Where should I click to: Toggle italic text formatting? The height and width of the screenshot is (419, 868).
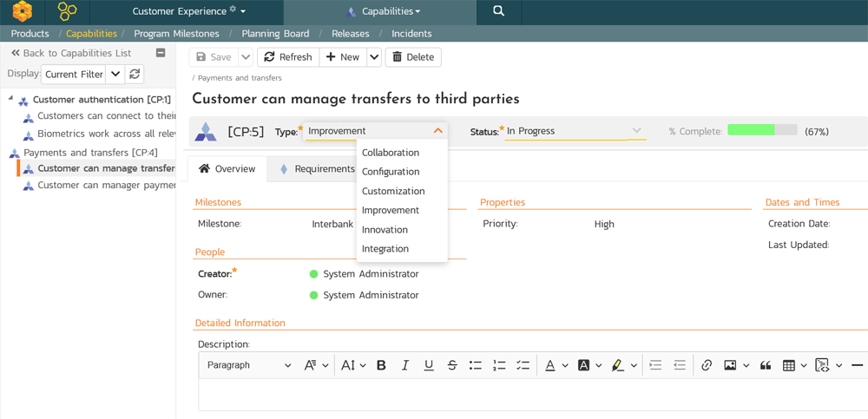404,365
